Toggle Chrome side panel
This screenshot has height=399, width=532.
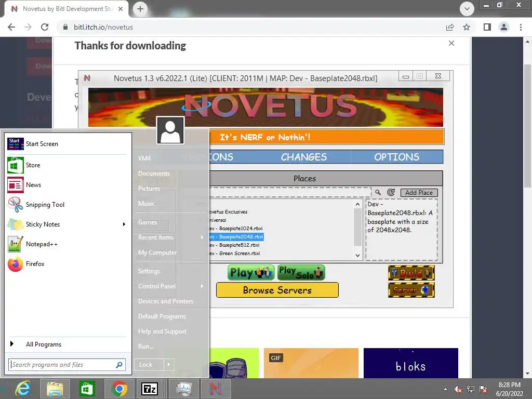(487, 27)
